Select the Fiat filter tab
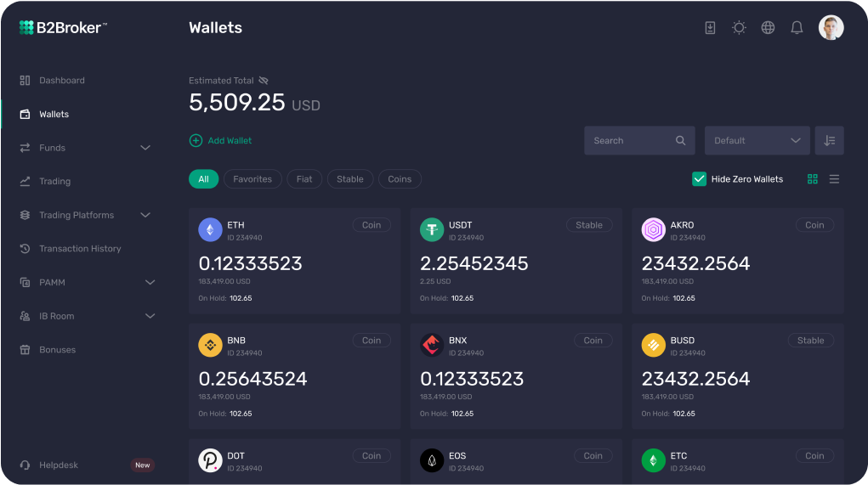 304,179
